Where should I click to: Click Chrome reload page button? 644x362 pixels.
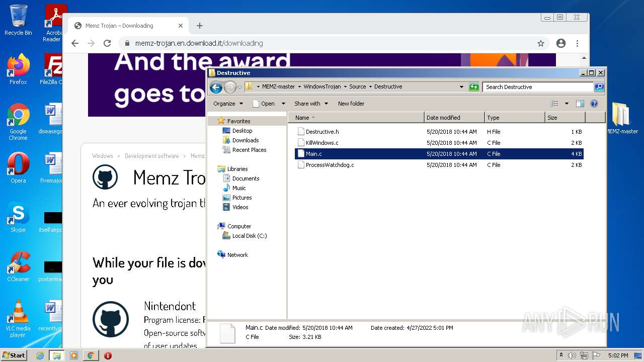pyautogui.click(x=107, y=43)
